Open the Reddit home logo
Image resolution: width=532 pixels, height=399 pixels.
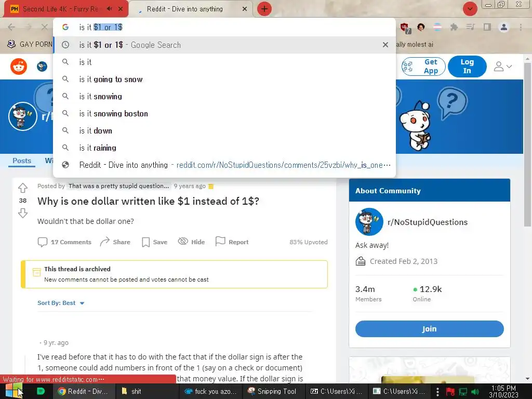coord(19,66)
